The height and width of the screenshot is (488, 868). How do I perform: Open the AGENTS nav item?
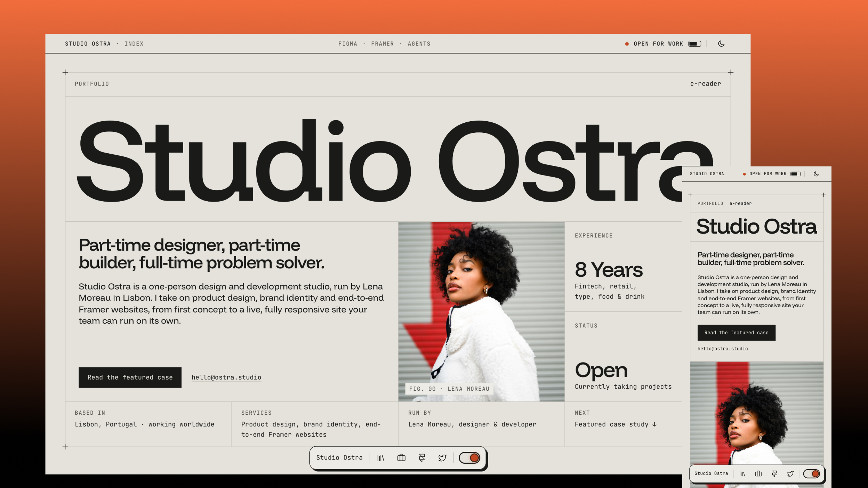pyautogui.click(x=419, y=44)
